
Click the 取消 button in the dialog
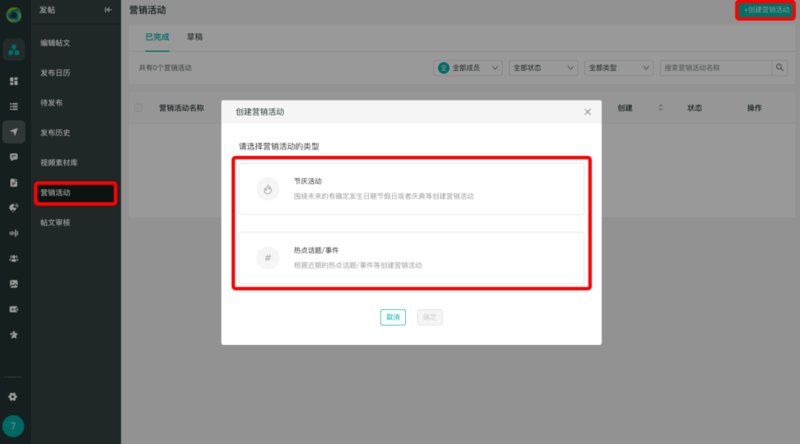(x=393, y=317)
